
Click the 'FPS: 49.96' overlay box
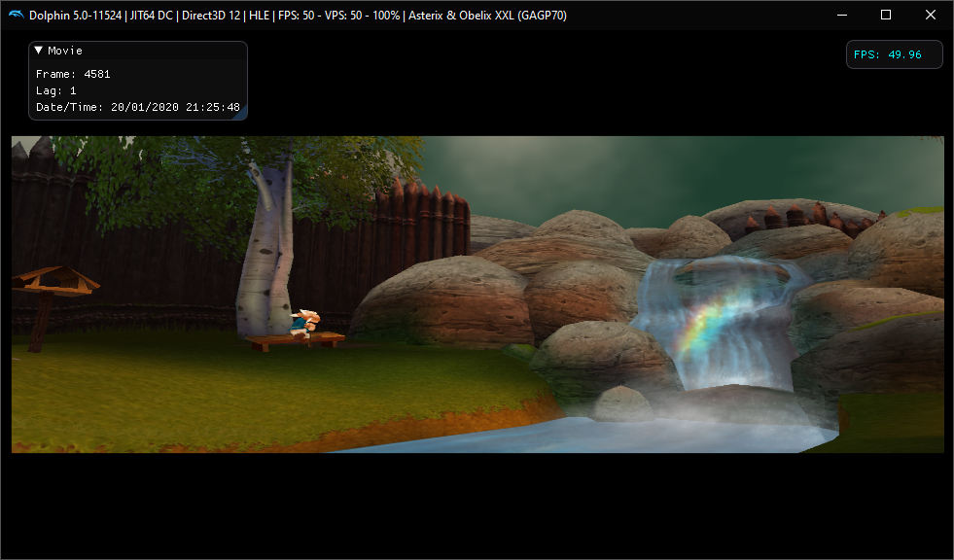pyautogui.click(x=895, y=54)
